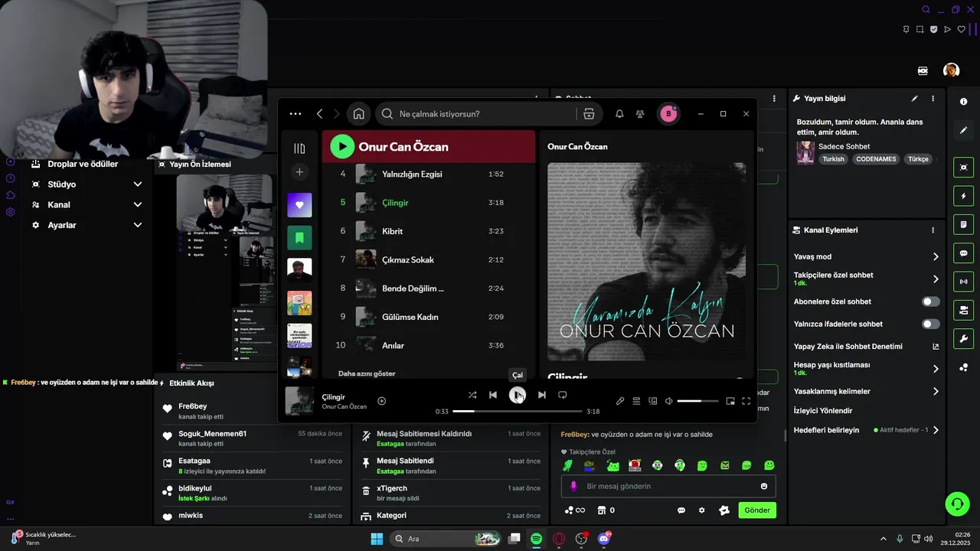Click the Play button in Spotify player bar
Screen dimensions: 980x551
coord(518,395)
